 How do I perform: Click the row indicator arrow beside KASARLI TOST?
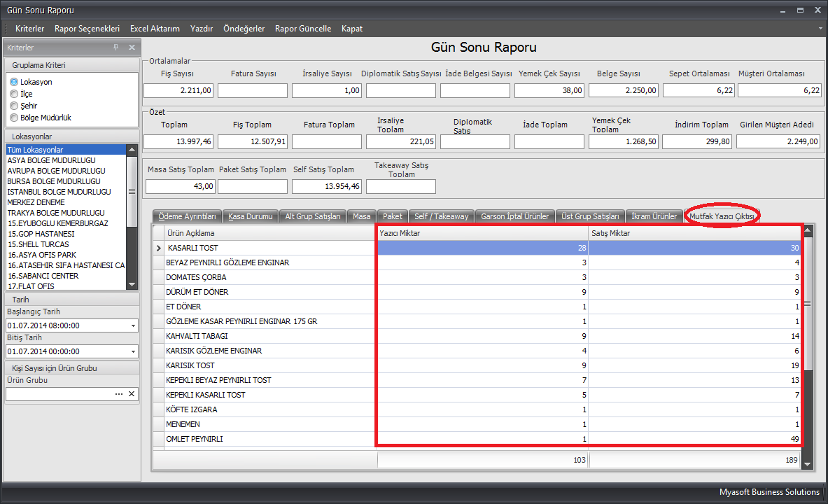(x=158, y=248)
